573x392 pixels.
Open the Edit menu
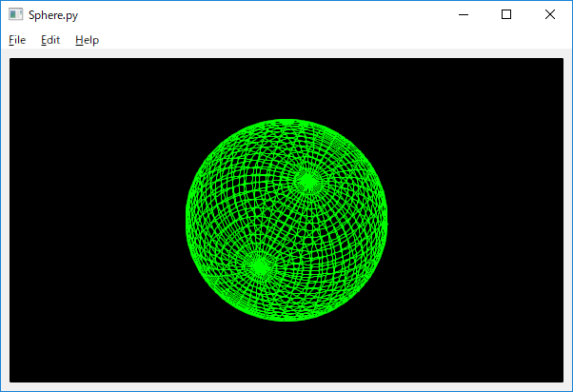[50, 40]
